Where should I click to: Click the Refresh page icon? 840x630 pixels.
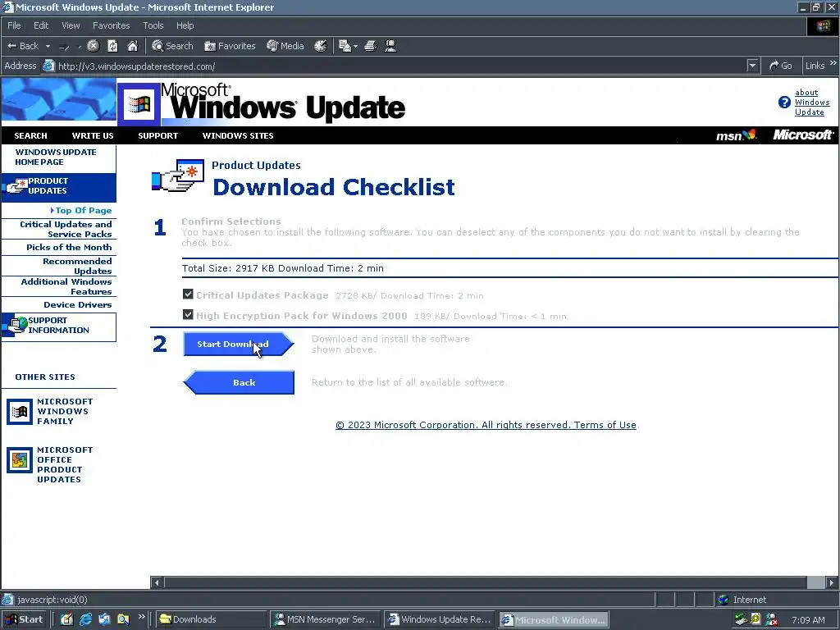tap(112, 46)
